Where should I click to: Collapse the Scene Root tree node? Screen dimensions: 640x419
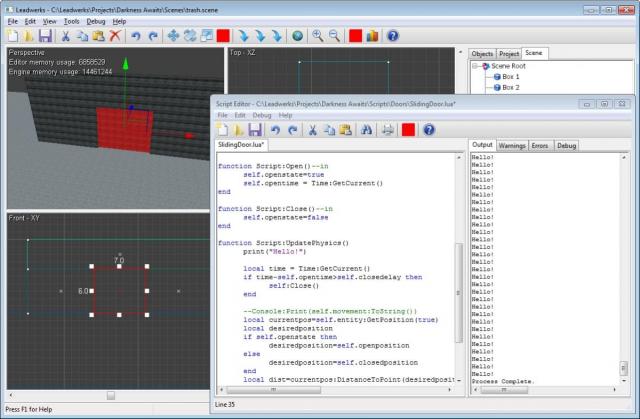coord(476,65)
